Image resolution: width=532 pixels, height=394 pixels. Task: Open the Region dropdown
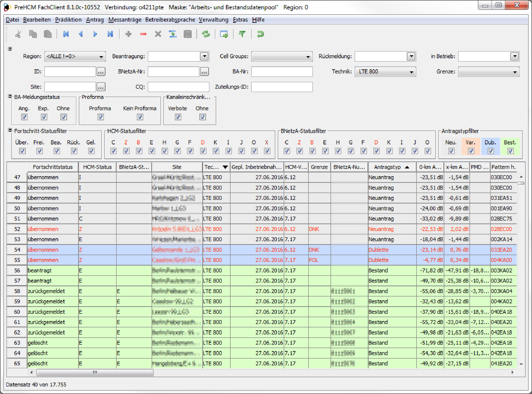tap(75, 57)
